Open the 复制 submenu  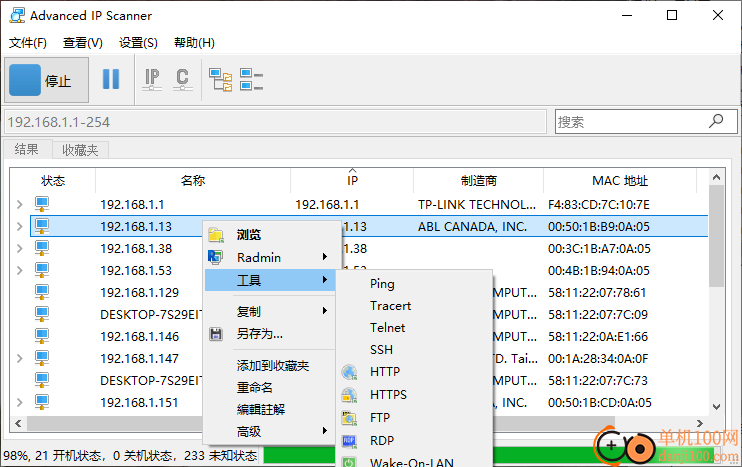click(x=270, y=311)
